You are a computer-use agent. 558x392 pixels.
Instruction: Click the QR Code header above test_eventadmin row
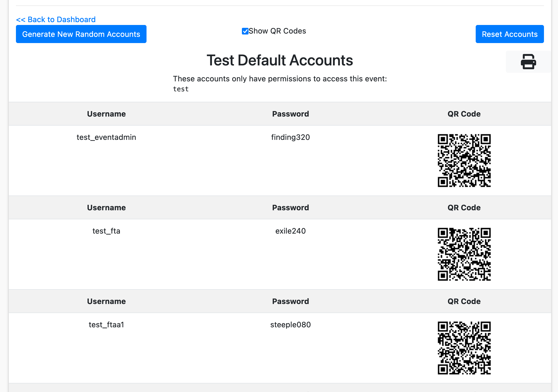(464, 114)
